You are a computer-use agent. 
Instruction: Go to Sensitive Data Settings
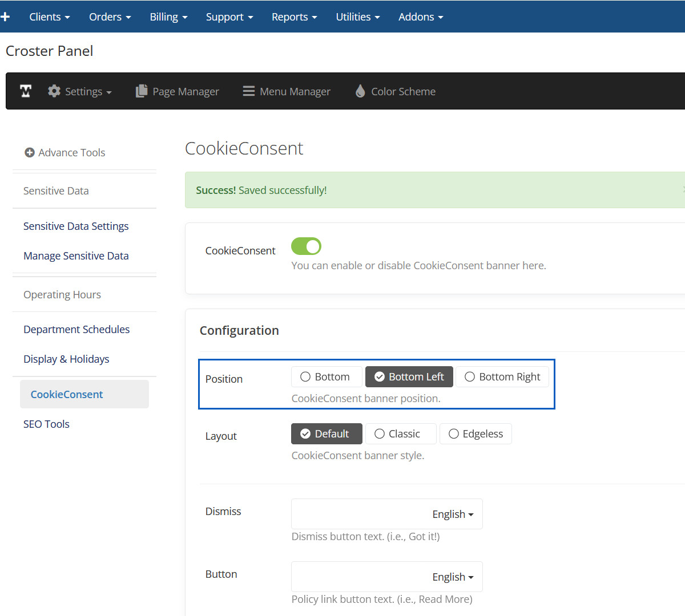pyautogui.click(x=76, y=226)
